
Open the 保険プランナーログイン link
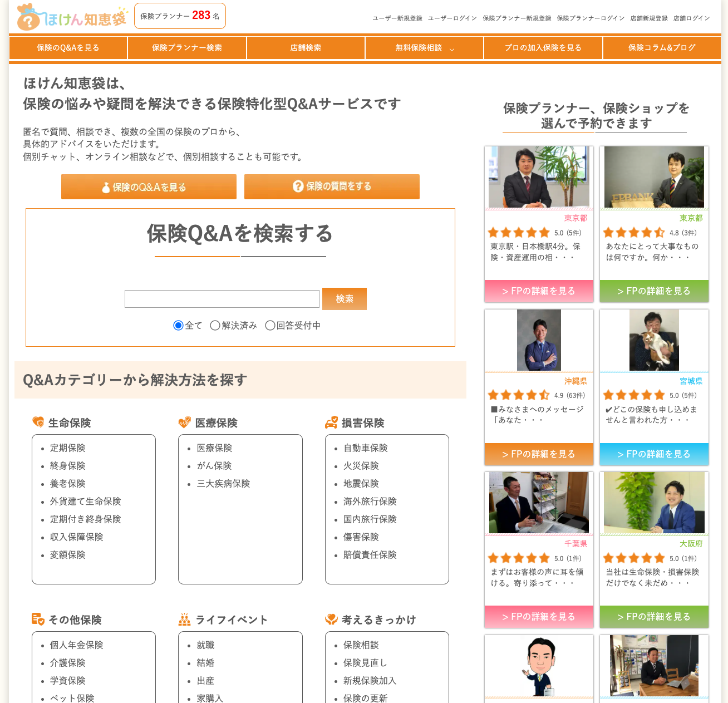[x=591, y=18]
